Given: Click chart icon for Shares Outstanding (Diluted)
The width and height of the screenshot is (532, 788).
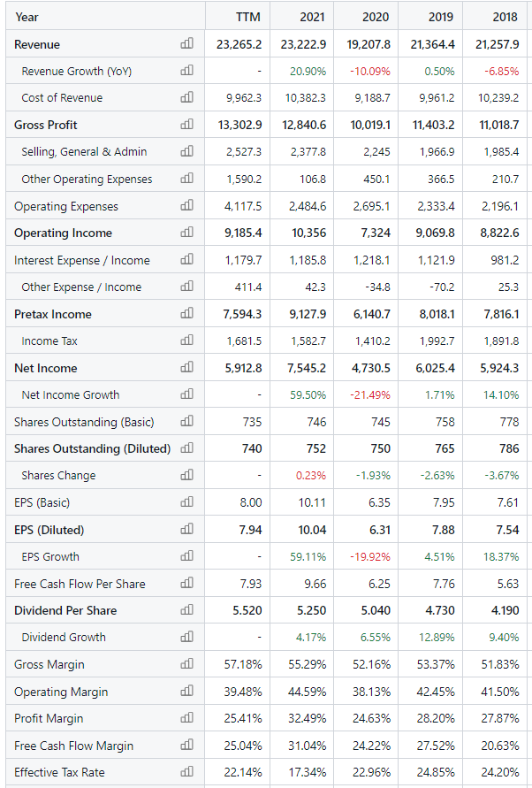Looking at the screenshot, I should pyautogui.click(x=186, y=448).
